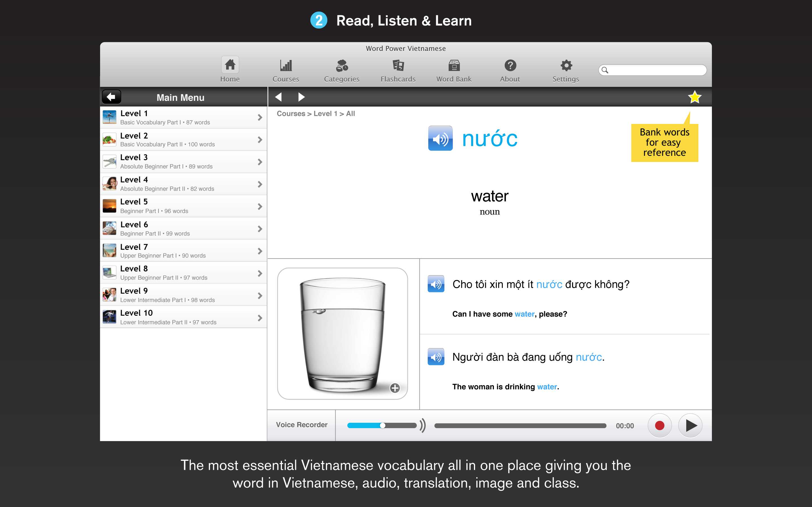The image size is (812, 507).
Task: Click the favorite star icon
Action: pyautogui.click(x=695, y=97)
